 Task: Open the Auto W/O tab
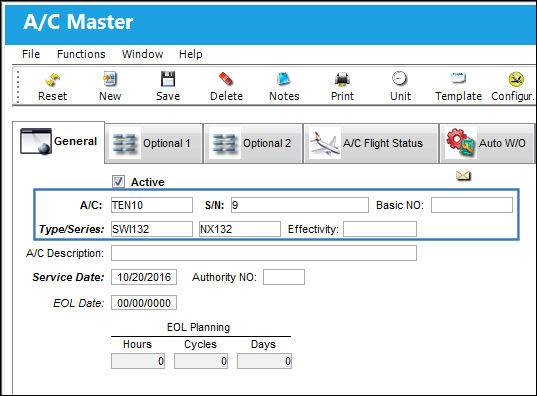click(487, 143)
